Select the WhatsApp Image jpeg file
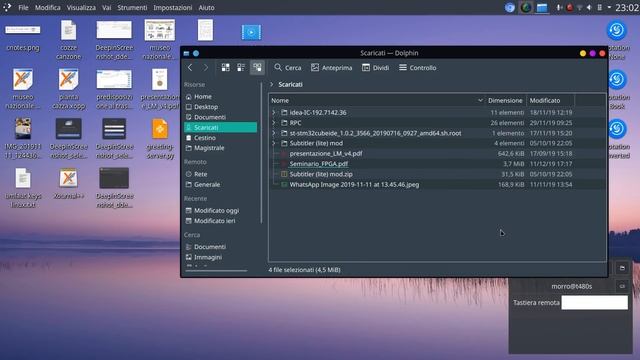 pos(354,184)
